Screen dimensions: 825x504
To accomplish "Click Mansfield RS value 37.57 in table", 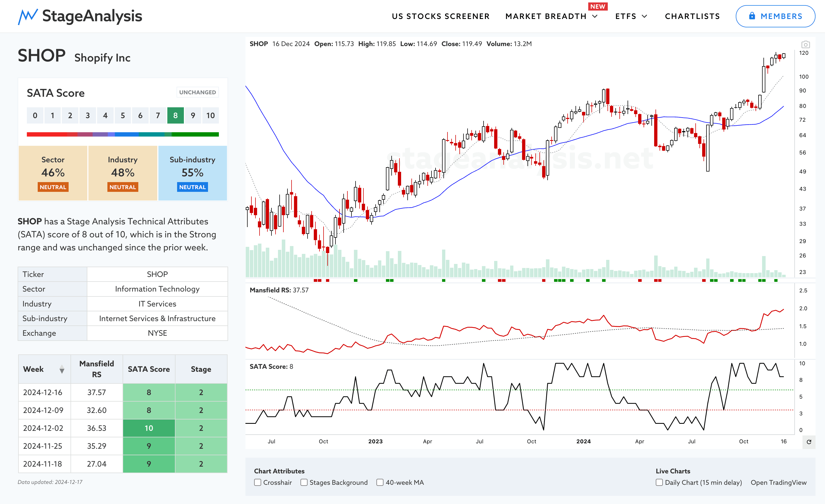I will pyautogui.click(x=97, y=392).
